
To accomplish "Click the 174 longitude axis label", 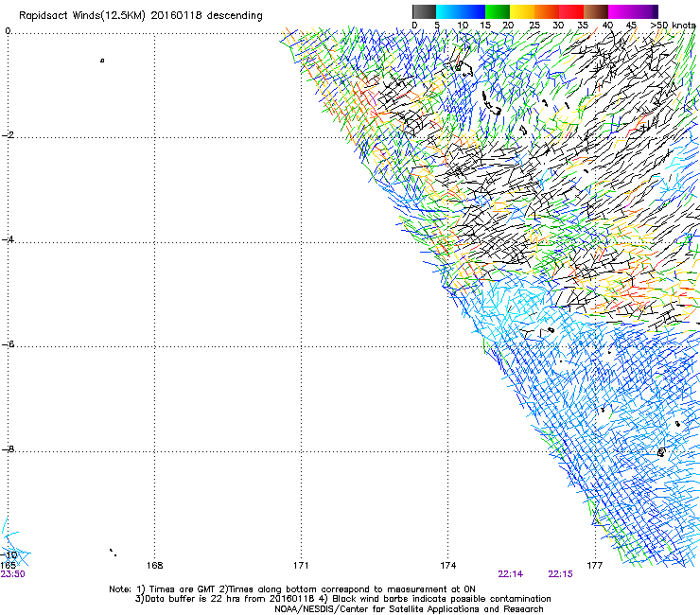I will tap(447, 566).
